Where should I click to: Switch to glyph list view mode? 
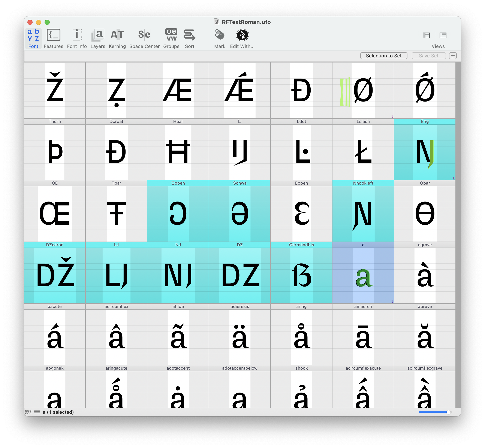pyautogui.click(x=37, y=412)
